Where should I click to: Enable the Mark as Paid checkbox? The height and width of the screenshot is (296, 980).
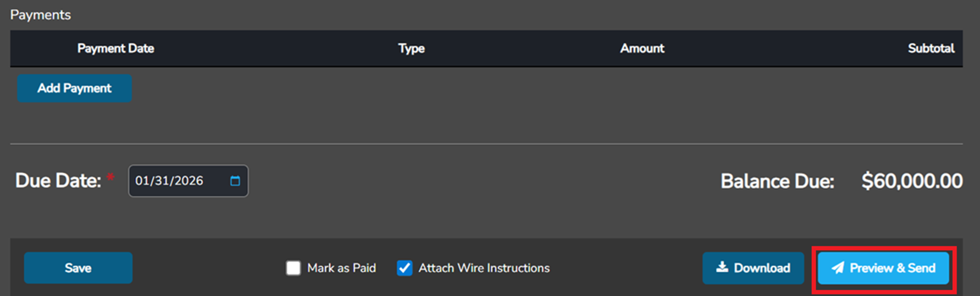pyautogui.click(x=294, y=268)
